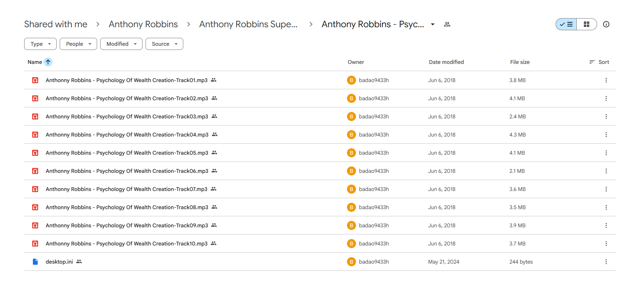Click the audio file icon for Track10.mp3
This screenshot has width=644, height=295.
35,244
